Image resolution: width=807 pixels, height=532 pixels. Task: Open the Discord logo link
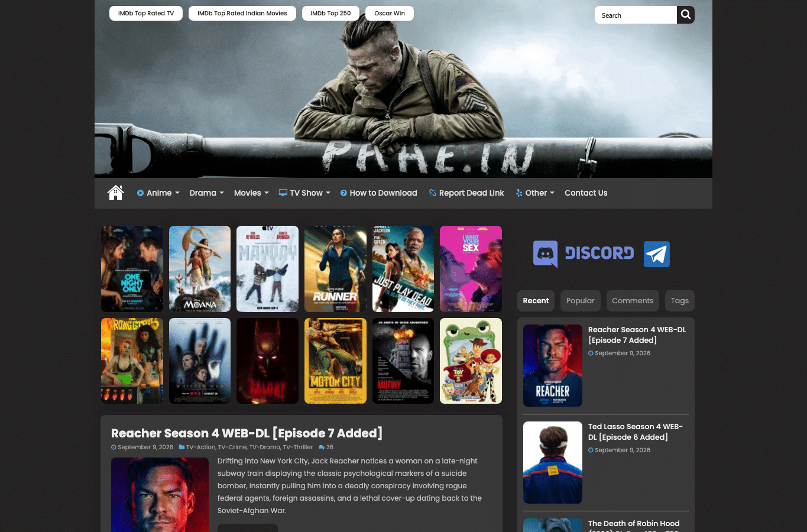[584, 254]
